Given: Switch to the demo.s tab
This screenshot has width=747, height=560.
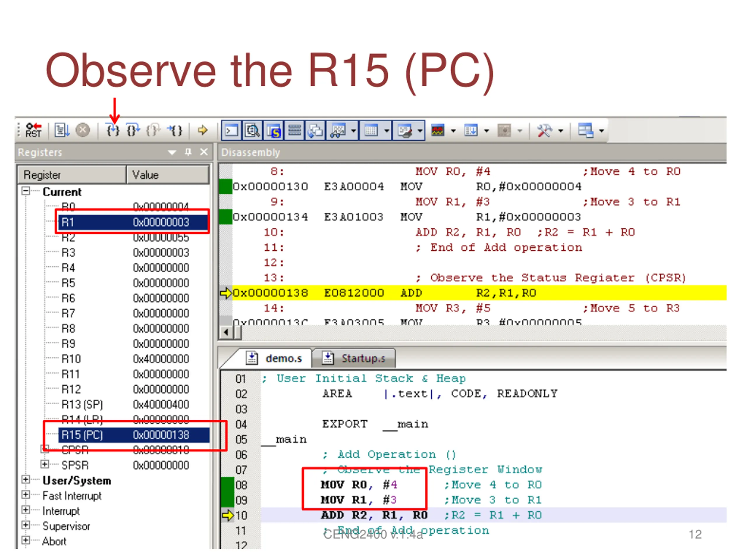Looking at the screenshot, I should pos(274,358).
